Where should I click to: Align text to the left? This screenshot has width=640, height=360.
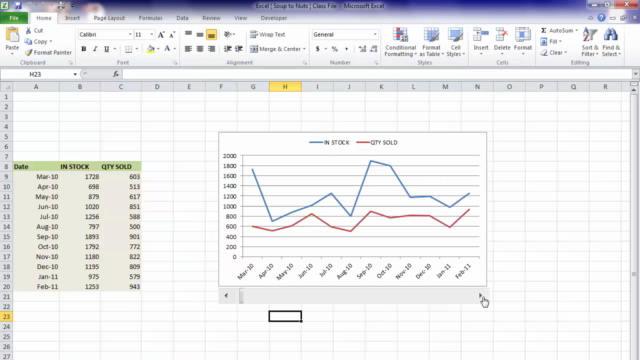188,49
